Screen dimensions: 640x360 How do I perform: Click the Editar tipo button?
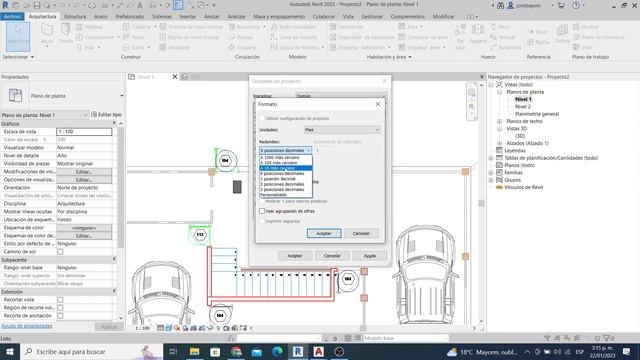coord(107,115)
